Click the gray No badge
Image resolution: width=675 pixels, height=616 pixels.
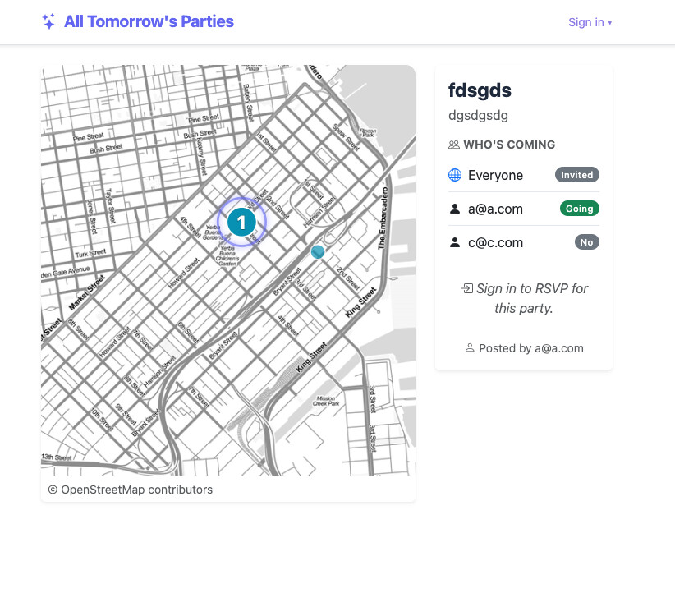click(586, 242)
